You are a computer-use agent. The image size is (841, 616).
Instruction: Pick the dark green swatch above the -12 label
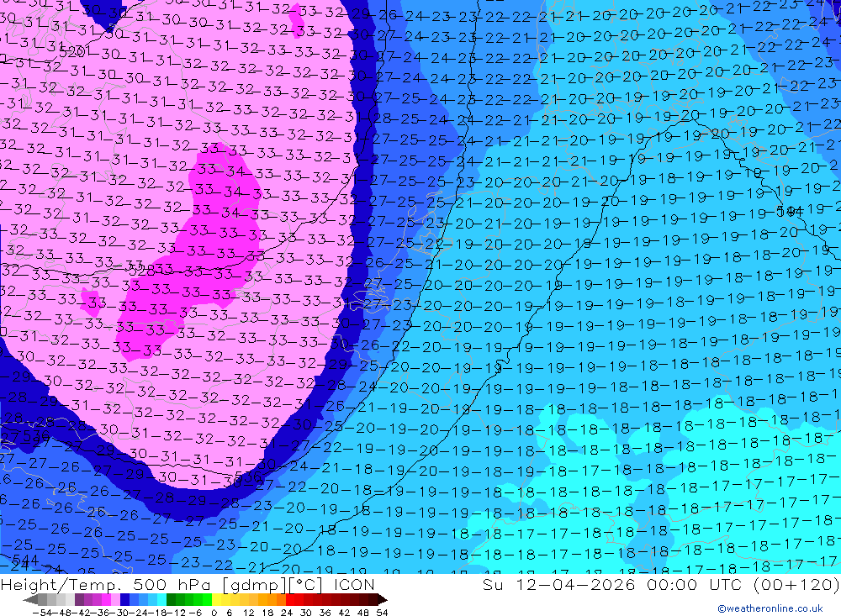(171, 599)
